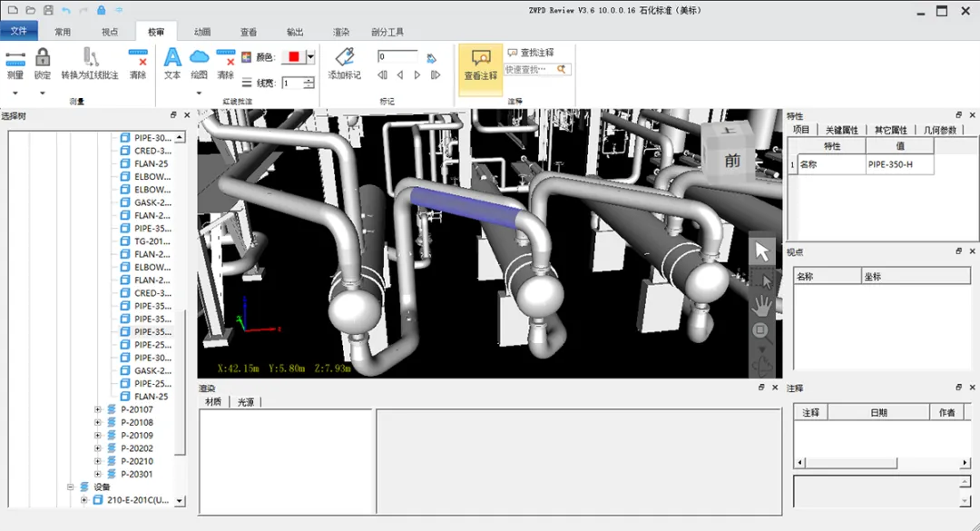Switch to the 视点 ribbon tab
The image size is (980, 531).
(x=110, y=32)
